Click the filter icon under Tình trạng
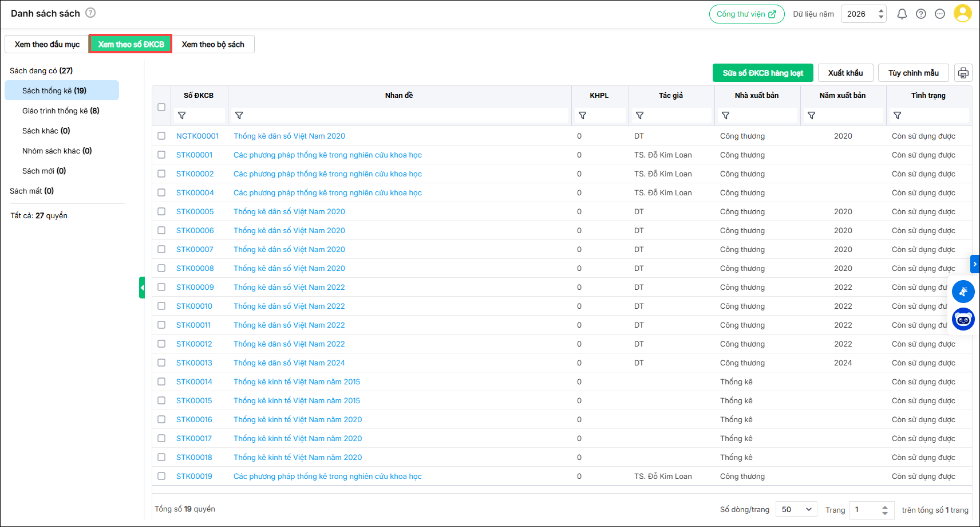This screenshot has width=980, height=527. point(897,116)
